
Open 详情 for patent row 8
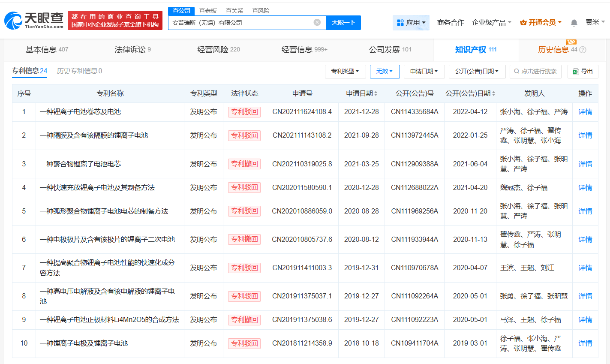[585, 296]
